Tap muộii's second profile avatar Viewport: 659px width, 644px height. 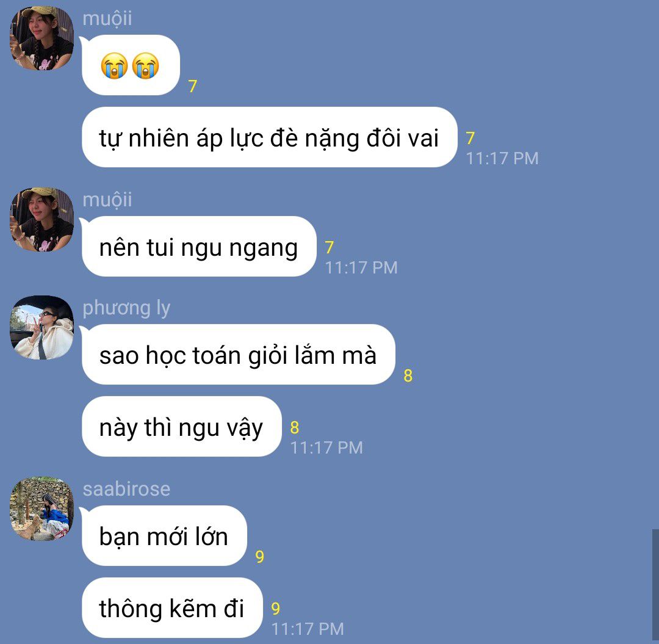(41, 219)
